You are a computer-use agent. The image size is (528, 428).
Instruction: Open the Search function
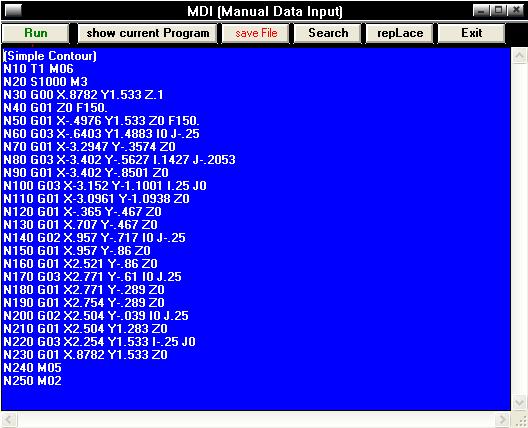[x=328, y=33]
